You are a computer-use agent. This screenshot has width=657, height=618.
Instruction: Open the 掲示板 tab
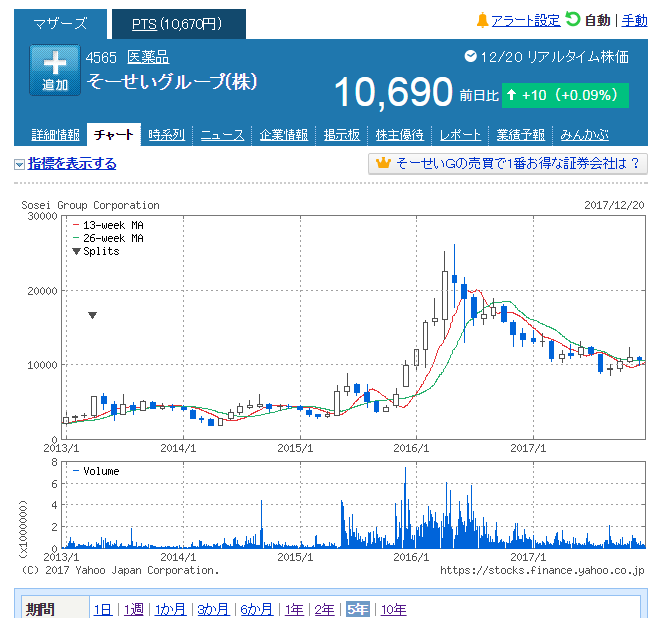tap(341, 134)
